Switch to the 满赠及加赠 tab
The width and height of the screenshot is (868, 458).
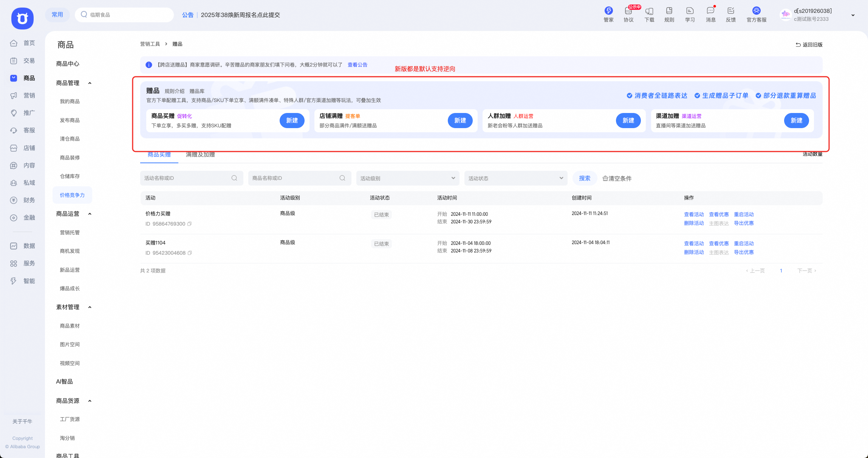[200, 155]
